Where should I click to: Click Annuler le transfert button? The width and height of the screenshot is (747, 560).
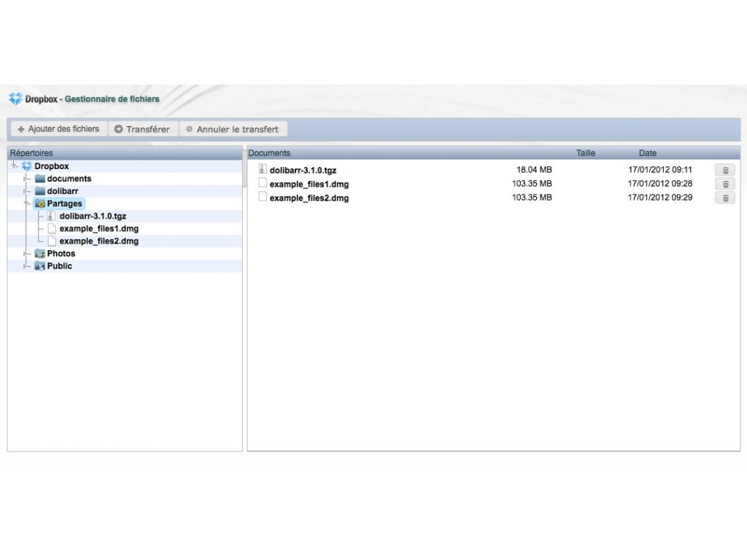(233, 129)
